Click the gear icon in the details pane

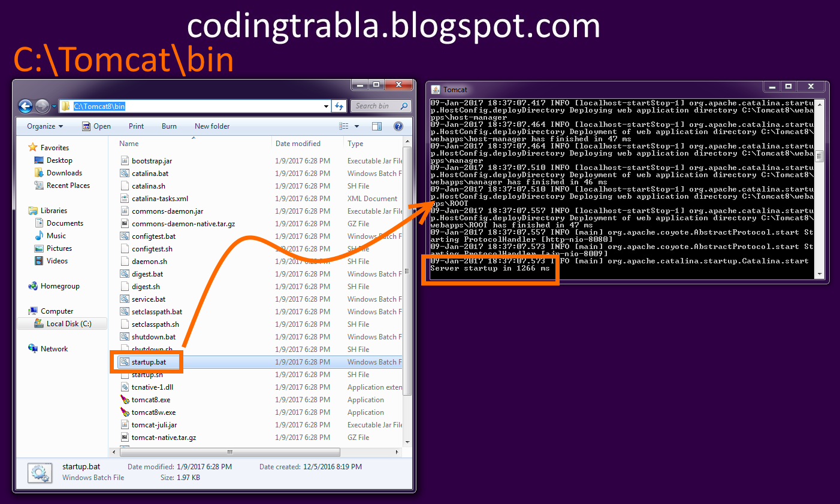coord(39,472)
